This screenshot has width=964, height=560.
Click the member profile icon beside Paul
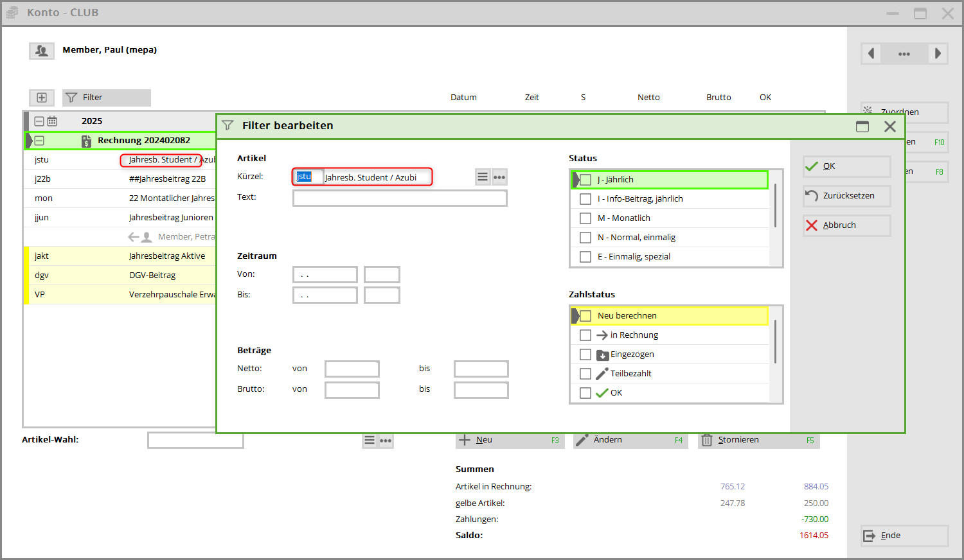pyautogui.click(x=42, y=51)
